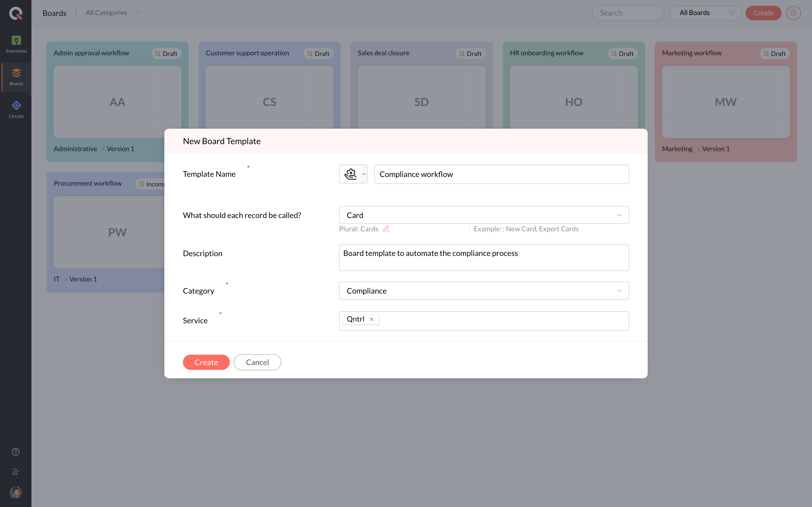The image size is (812, 507).
Task: Click the invite user icon in sidebar
Action: tap(16, 472)
